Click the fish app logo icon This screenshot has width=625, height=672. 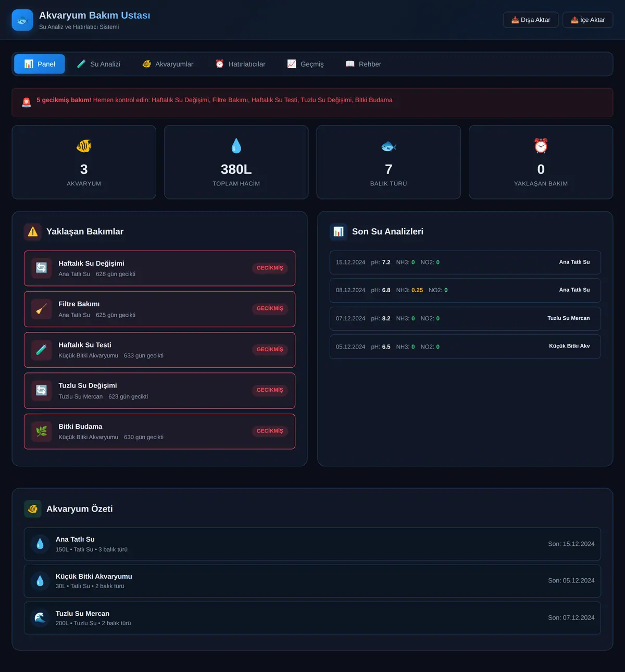click(x=22, y=20)
